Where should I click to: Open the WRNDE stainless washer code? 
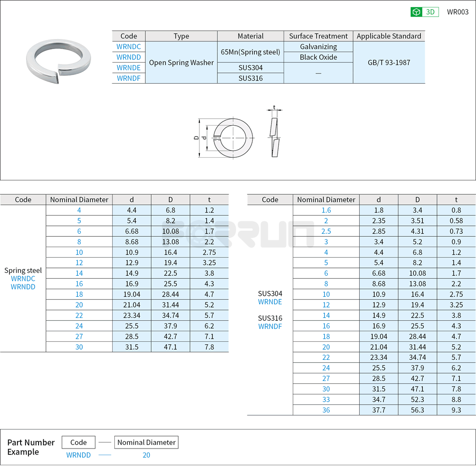point(128,68)
